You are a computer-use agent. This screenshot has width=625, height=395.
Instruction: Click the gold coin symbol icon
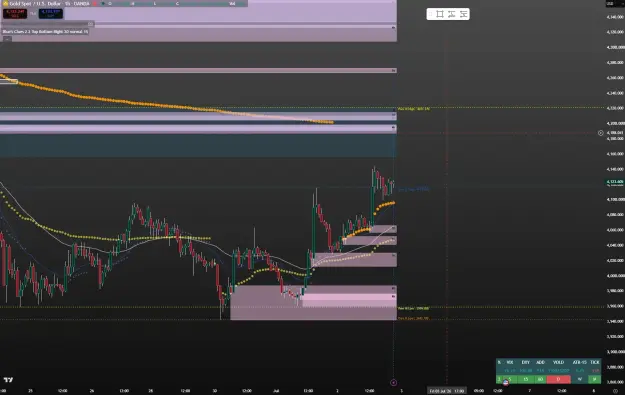5,3
